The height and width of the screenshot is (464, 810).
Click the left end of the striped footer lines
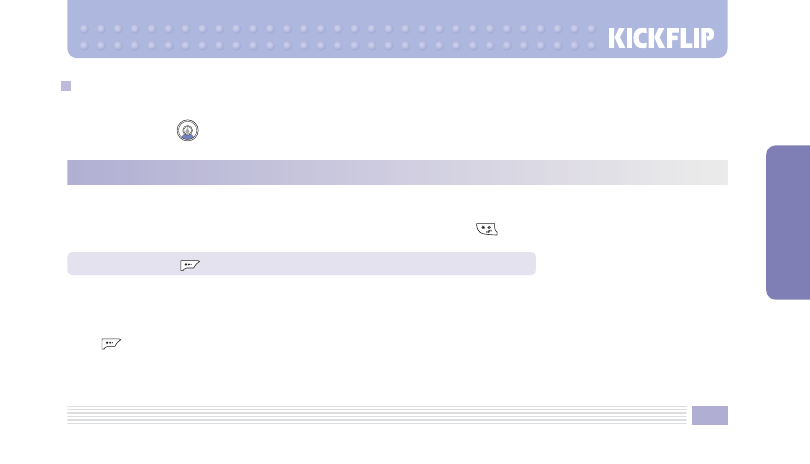pos(77,415)
